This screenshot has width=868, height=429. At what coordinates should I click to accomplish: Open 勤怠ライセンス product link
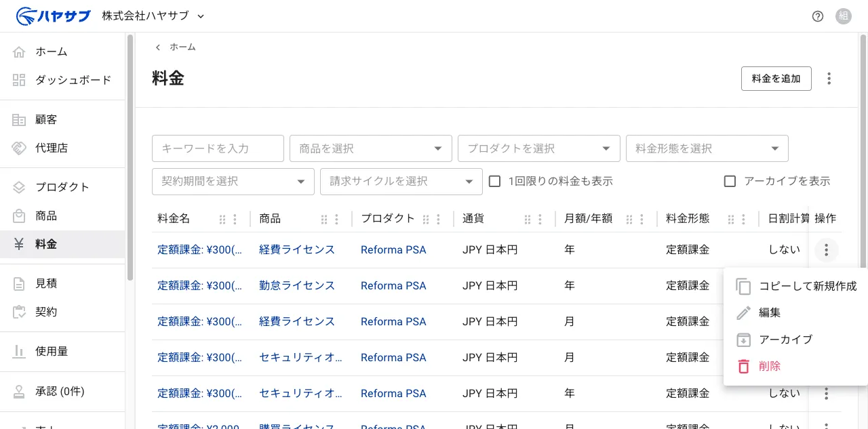[x=297, y=286]
